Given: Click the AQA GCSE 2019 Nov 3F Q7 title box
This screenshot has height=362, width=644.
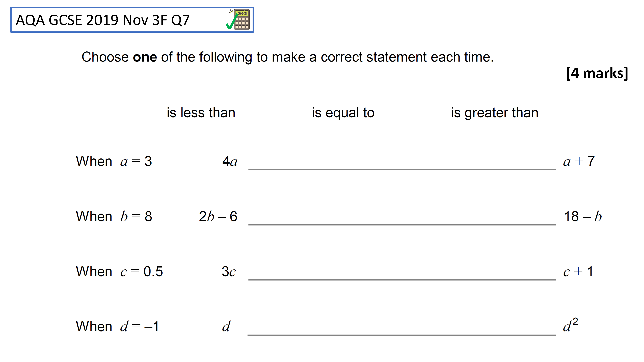Looking at the screenshot, I should (x=132, y=20).
